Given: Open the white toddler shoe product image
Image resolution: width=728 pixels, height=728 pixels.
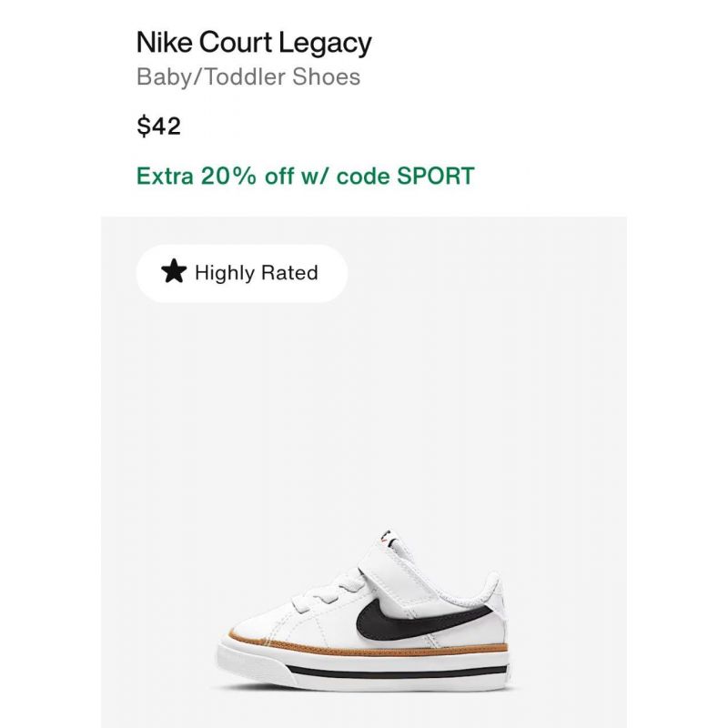Looking at the screenshot, I should coord(363,610).
